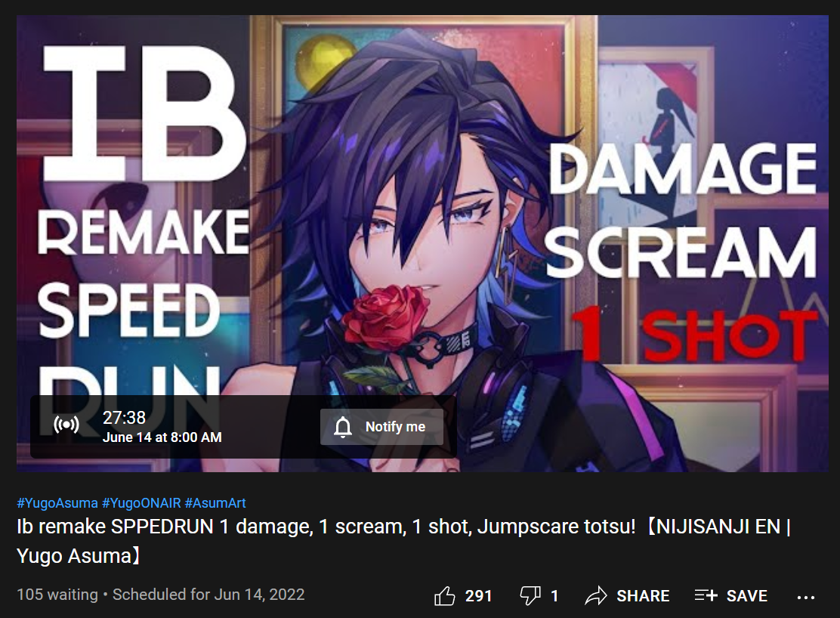The width and height of the screenshot is (840, 618).
Task: Click the 105 waiting scheduled info text
Action: (161, 595)
